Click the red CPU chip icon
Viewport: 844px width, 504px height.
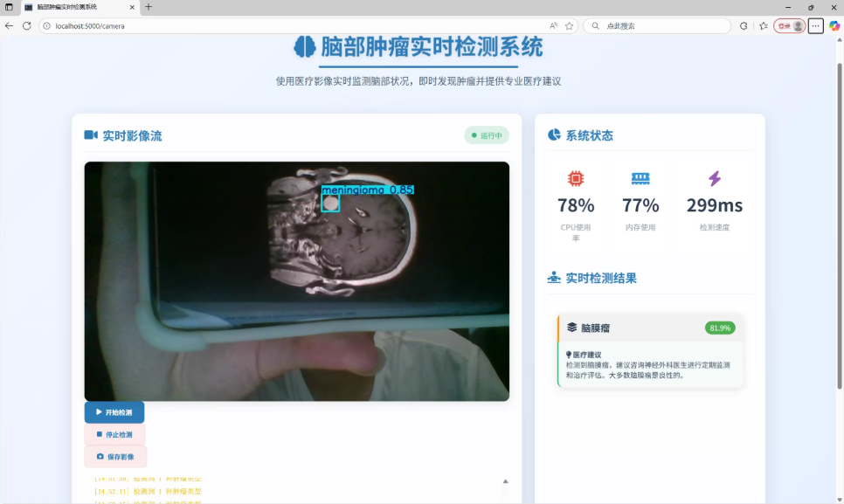[x=576, y=178]
